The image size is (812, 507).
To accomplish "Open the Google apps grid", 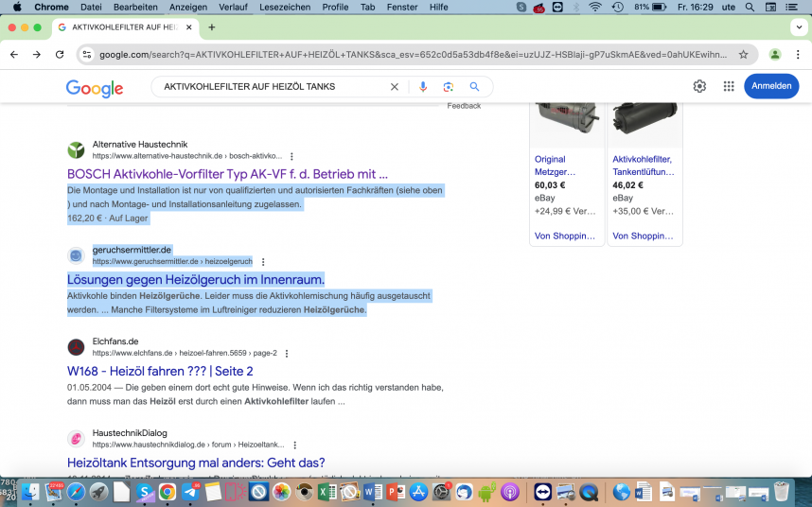I will coord(729,86).
